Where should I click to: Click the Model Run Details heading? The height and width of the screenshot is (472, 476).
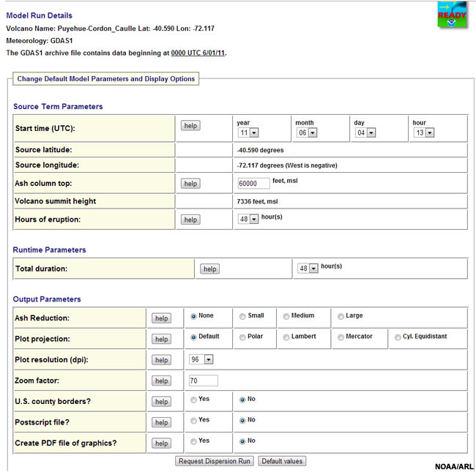point(39,15)
